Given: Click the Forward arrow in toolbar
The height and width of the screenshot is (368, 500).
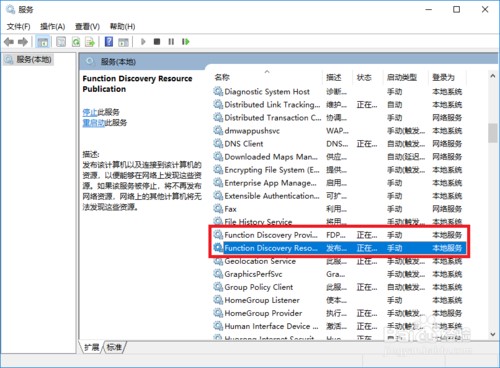Looking at the screenshot, I should click(23, 42).
